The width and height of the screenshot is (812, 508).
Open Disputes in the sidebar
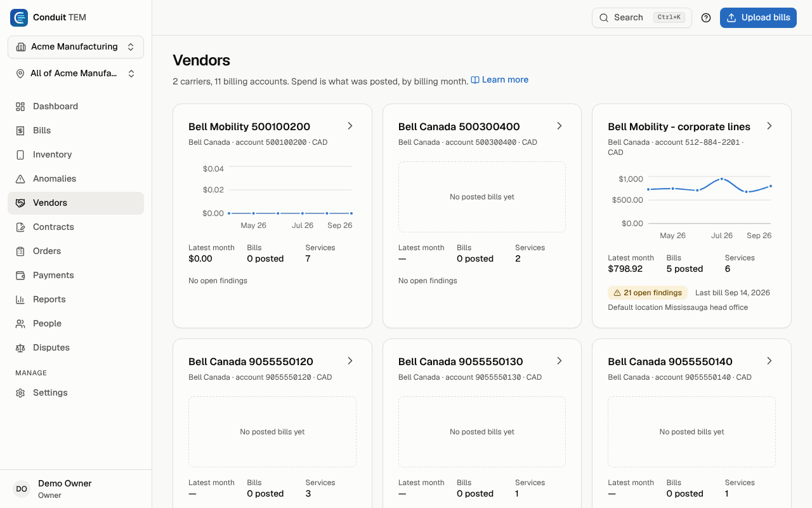(75, 348)
